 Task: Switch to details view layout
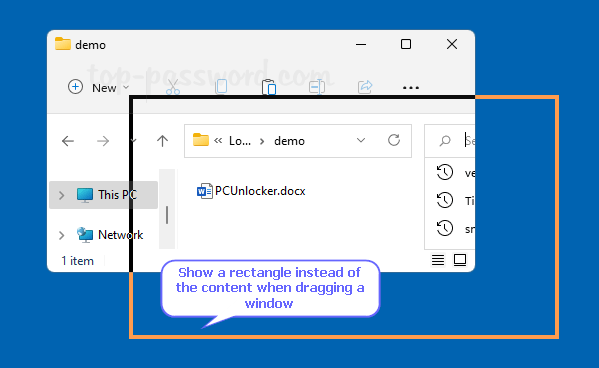[438, 260]
